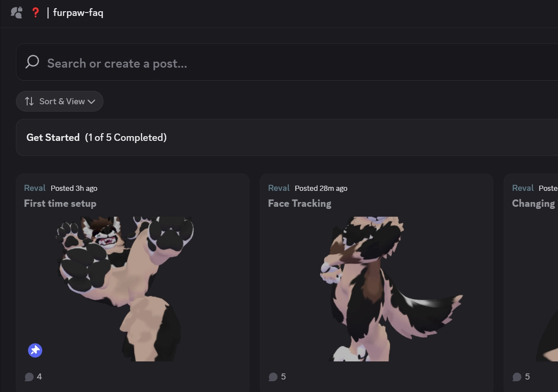The image size is (558, 392).
Task: Open the furpaw-faq channel title
Action: 78,12
